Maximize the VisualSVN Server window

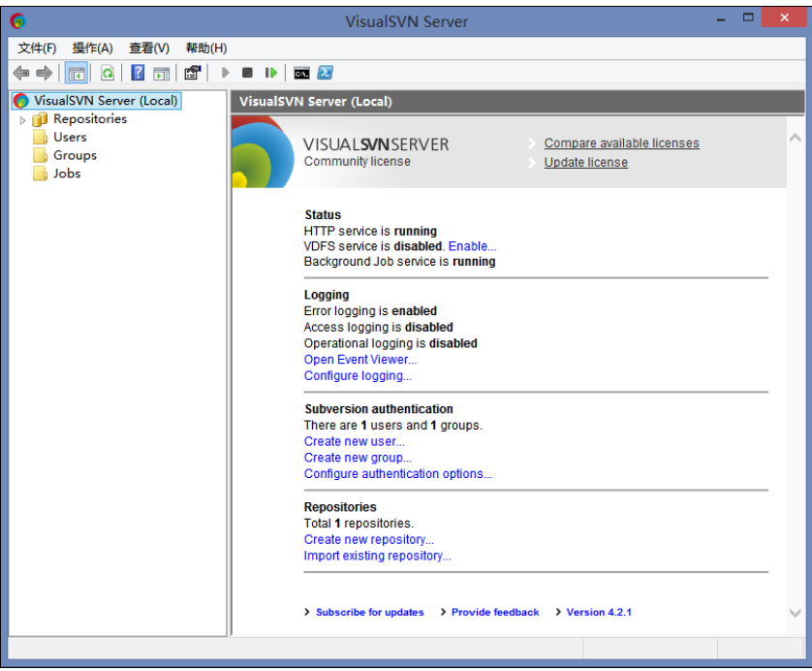point(748,18)
